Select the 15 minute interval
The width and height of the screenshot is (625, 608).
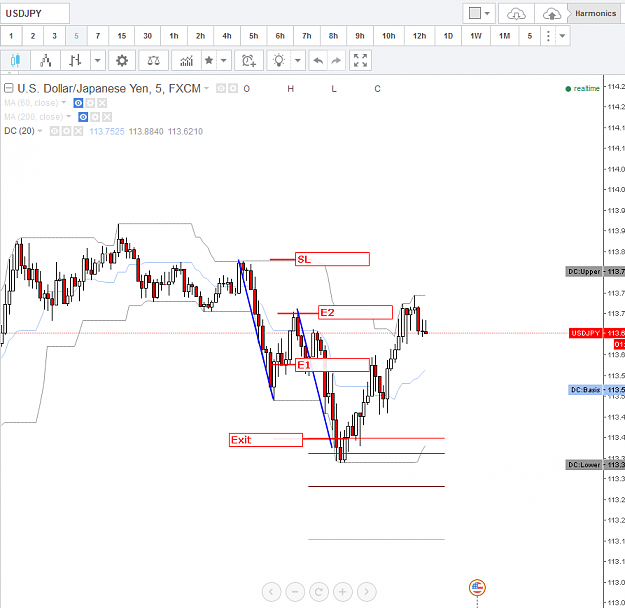[122, 36]
